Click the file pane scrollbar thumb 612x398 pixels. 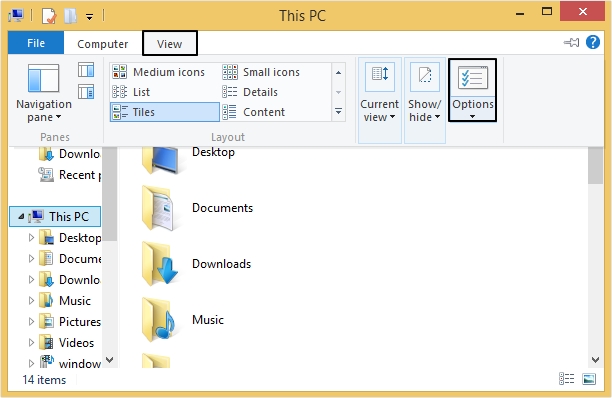point(595,165)
